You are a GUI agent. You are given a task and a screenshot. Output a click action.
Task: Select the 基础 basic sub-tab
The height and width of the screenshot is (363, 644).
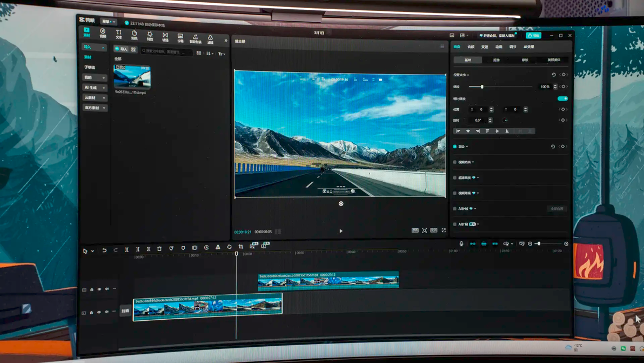tap(468, 60)
